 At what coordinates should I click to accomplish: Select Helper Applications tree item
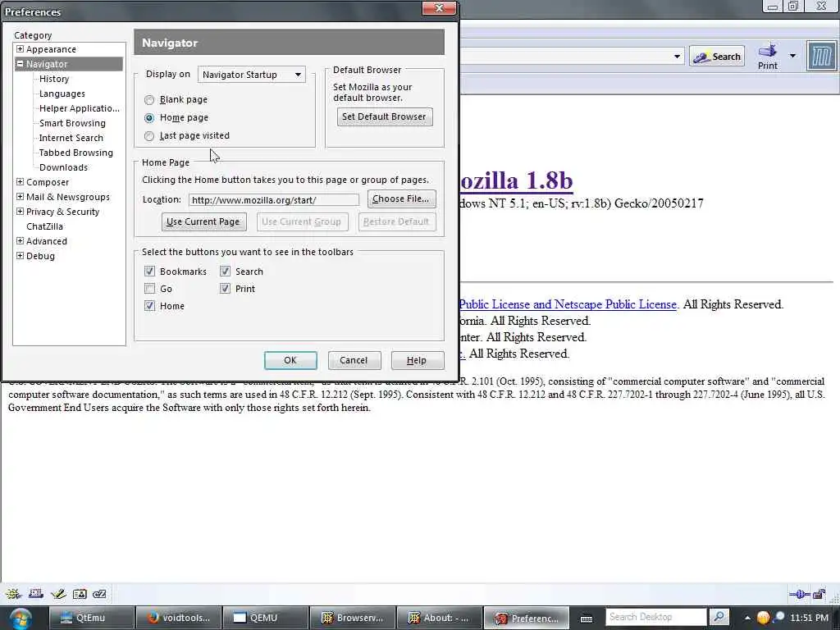coord(80,108)
